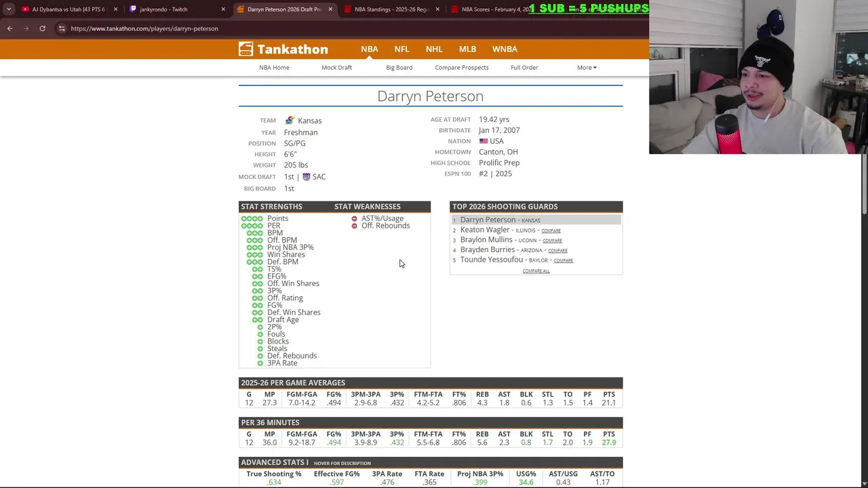Viewport: 868px width, 488px height.
Task: Open the NHL section in header
Action: (434, 49)
